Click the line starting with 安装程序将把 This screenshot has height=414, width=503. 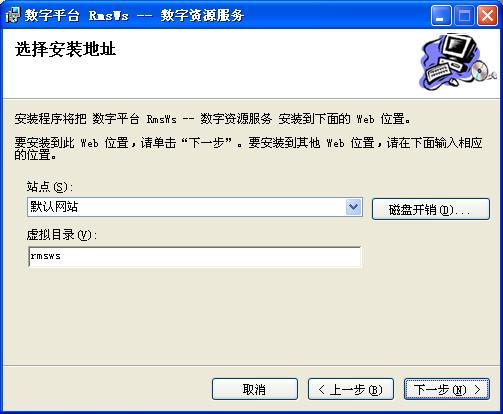click(212, 119)
